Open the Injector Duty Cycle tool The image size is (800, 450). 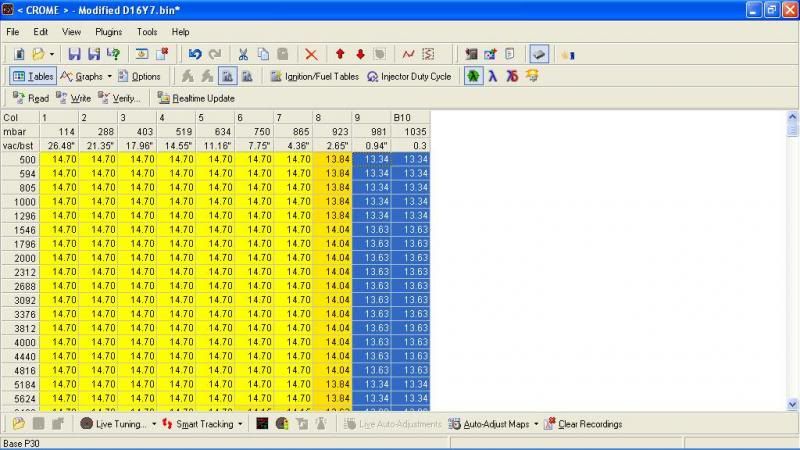point(409,76)
